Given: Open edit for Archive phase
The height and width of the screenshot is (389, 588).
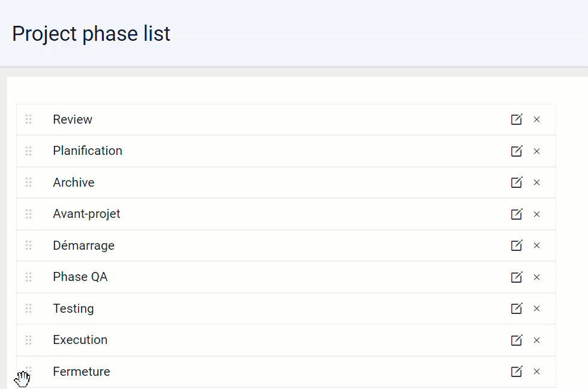Looking at the screenshot, I should coord(517,182).
